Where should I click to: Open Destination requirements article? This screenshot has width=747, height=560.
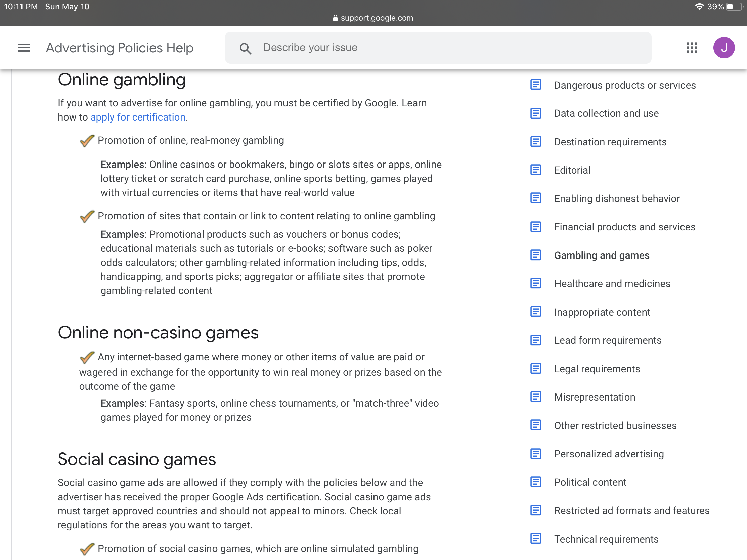click(610, 142)
